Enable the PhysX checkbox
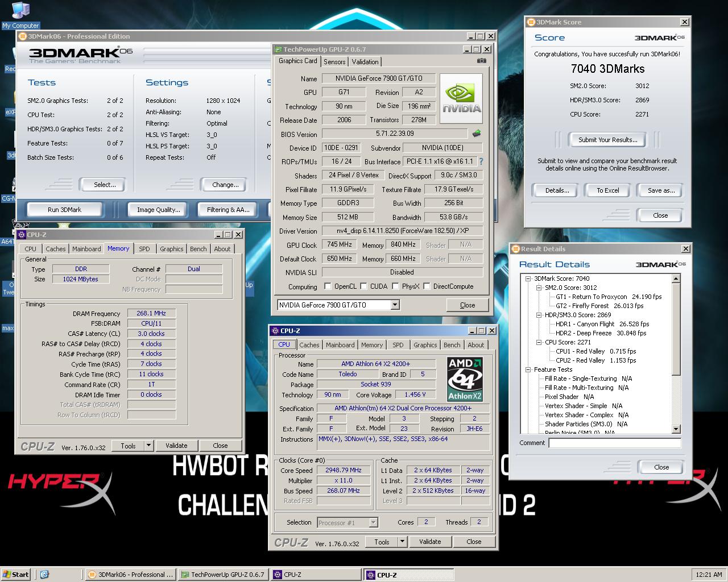Screen dimensions: 728x582 (x=395, y=286)
